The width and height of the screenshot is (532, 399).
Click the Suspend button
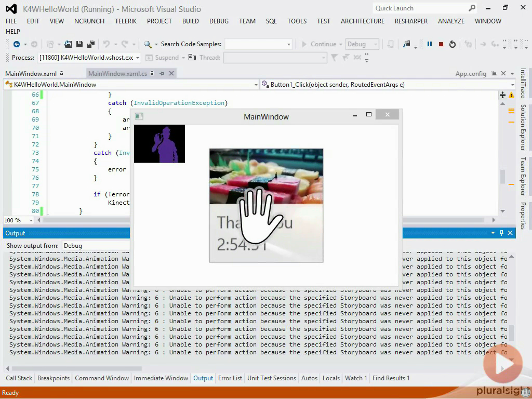tap(162, 58)
